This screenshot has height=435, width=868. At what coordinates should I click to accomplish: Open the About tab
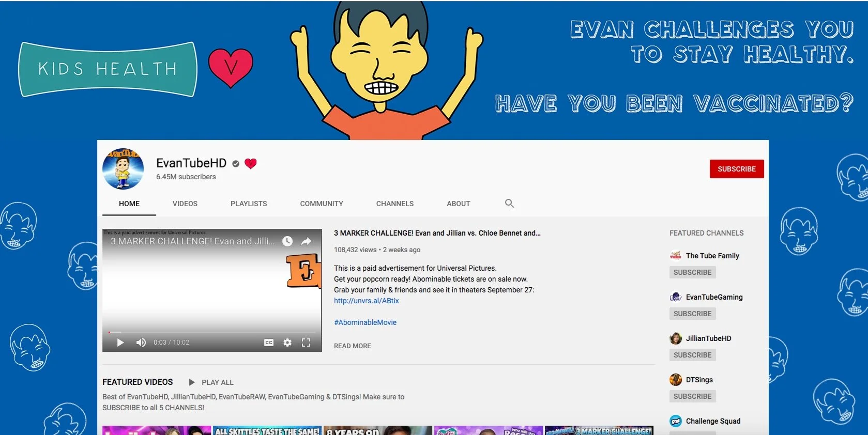point(459,204)
